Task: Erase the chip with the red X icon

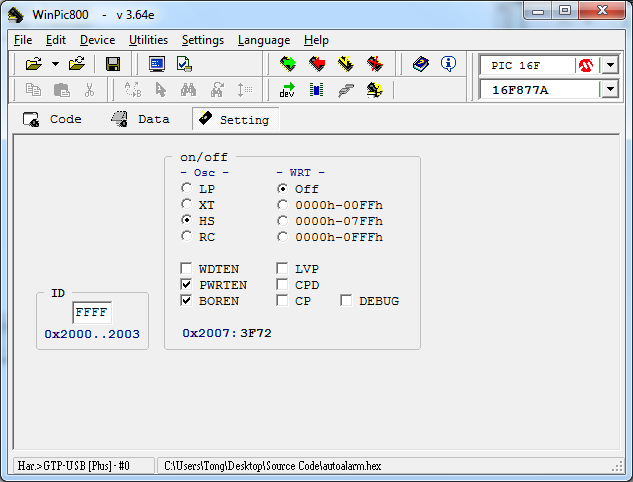Action: tap(375, 64)
